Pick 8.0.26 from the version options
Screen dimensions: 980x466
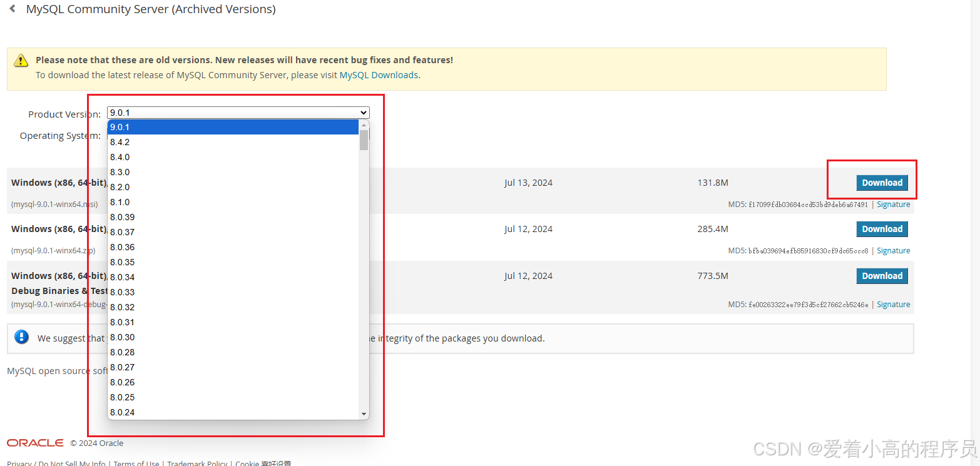[233, 382]
